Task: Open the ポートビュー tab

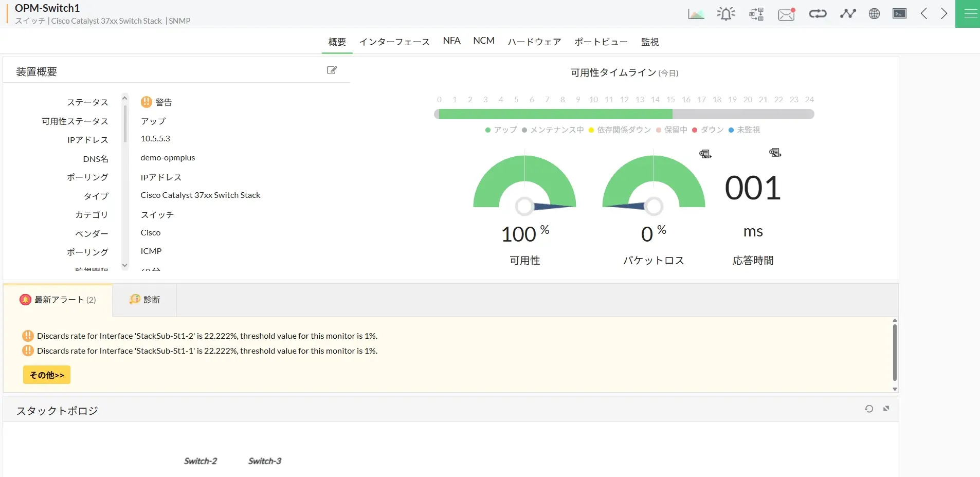Action: [601, 42]
